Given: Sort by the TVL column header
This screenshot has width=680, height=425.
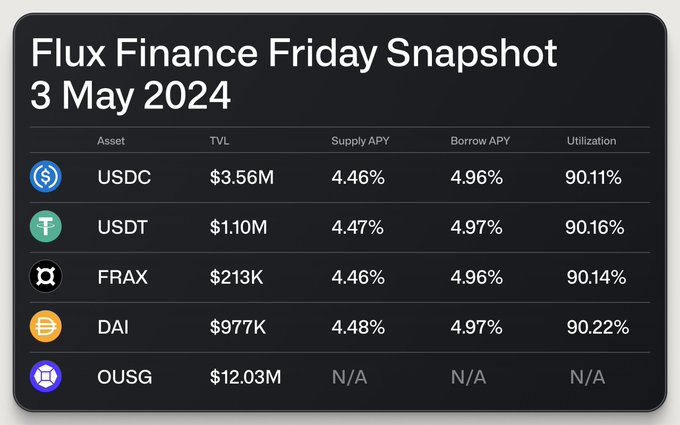Looking at the screenshot, I should pos(219,142).
